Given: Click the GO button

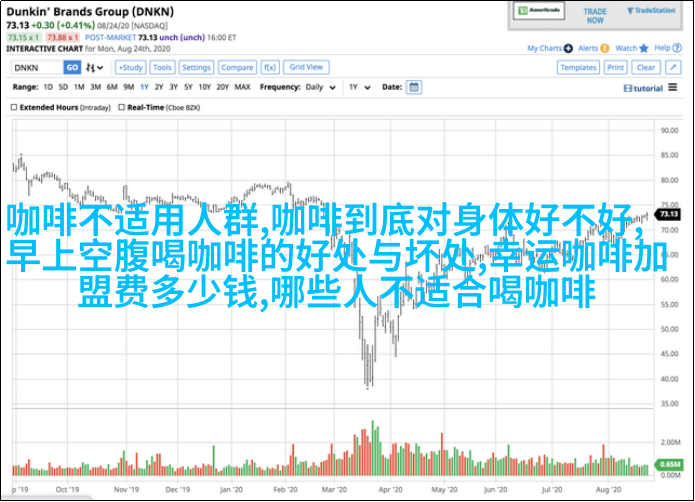Looking at the screenshot, I should click(x=72, y=67).
